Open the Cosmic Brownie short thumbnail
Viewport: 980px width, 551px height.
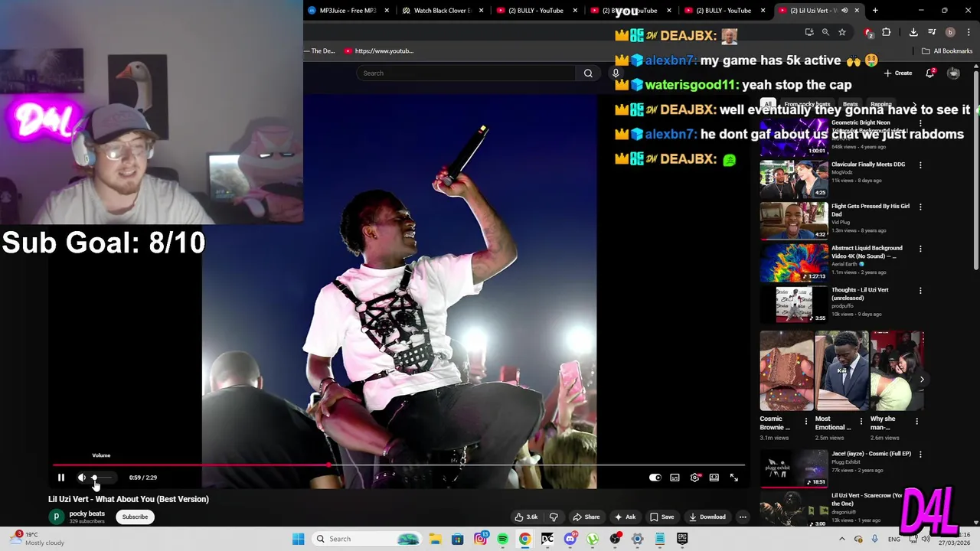pos(786,371)
